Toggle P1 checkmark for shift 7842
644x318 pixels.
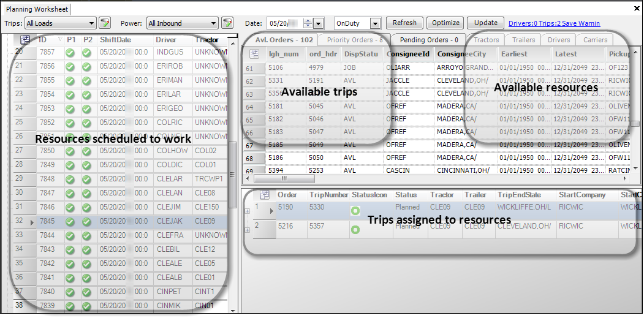click(x=71, y=263)
